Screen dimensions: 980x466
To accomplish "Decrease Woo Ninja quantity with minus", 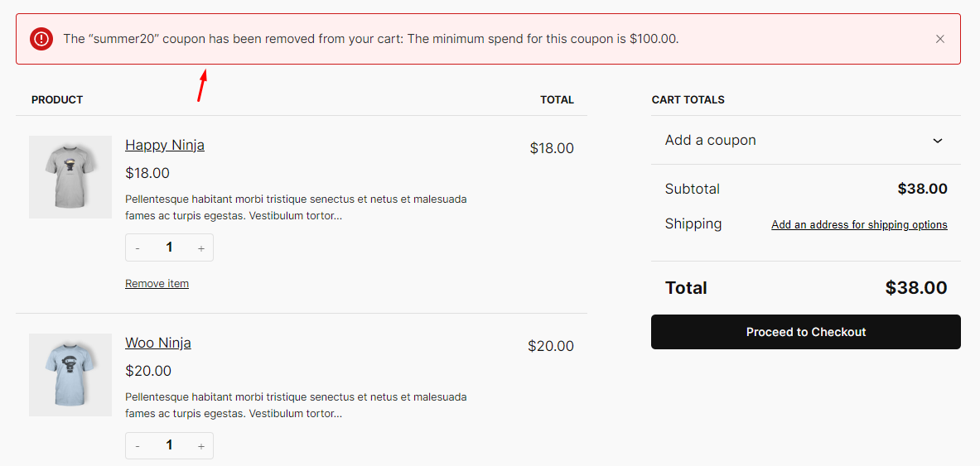I will (137, 446).
